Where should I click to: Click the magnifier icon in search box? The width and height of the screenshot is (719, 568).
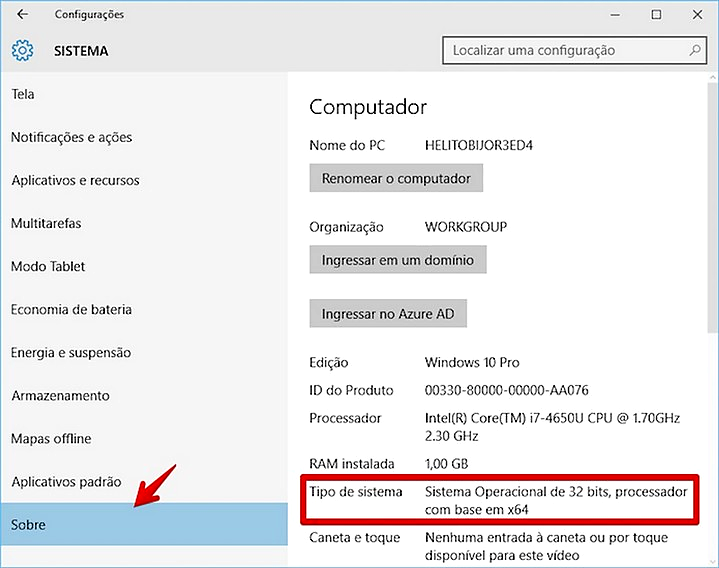[695, 50]
